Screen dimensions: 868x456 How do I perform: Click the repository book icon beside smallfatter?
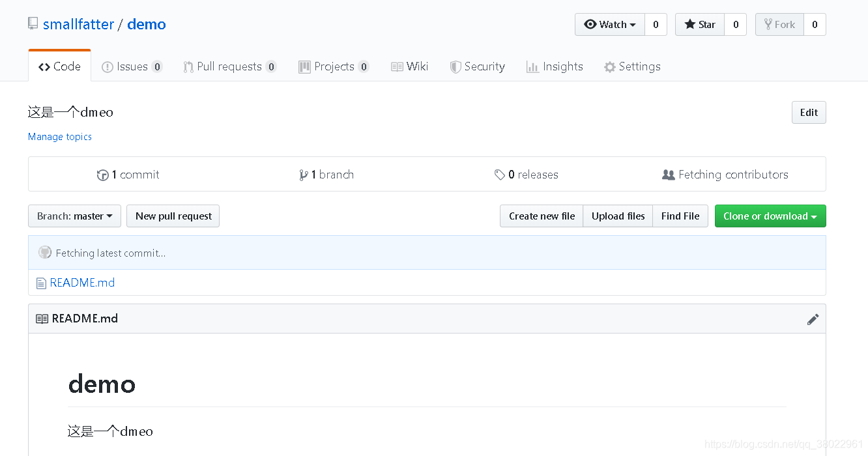pos(33,24)
